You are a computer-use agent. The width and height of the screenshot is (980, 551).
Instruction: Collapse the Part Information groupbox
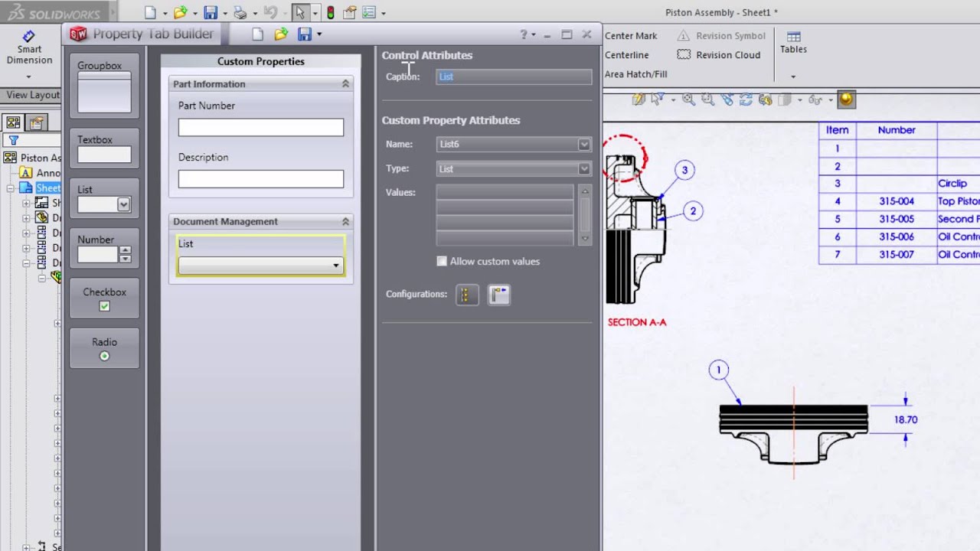pos(345,84)
